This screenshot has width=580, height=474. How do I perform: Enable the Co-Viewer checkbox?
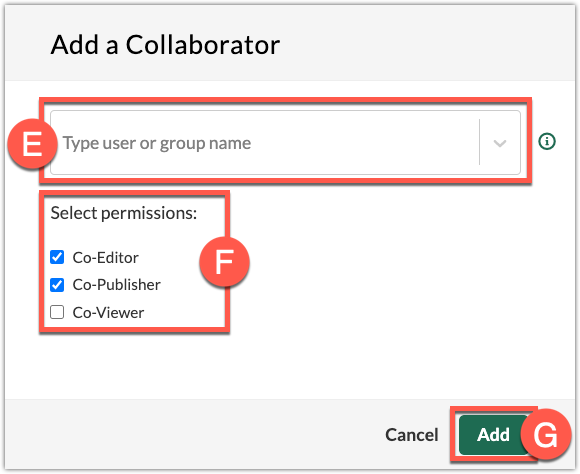[57, 312]
